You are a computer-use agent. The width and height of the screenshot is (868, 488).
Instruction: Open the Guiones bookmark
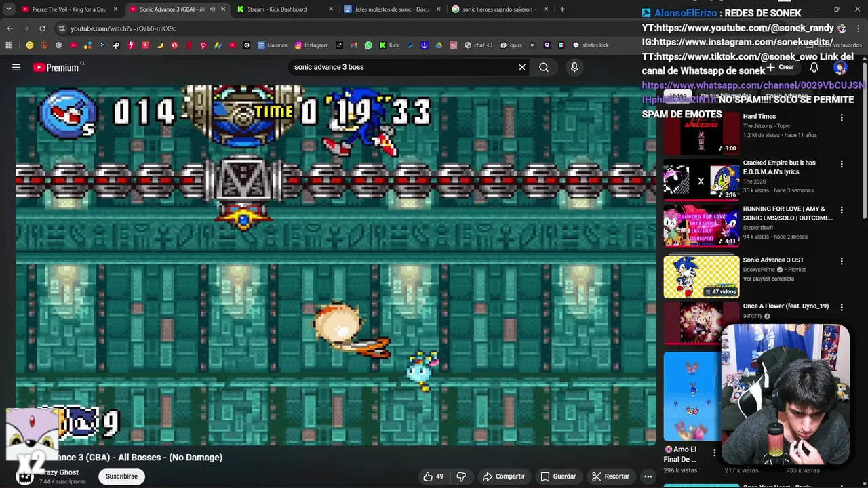(x=272, y=45)
